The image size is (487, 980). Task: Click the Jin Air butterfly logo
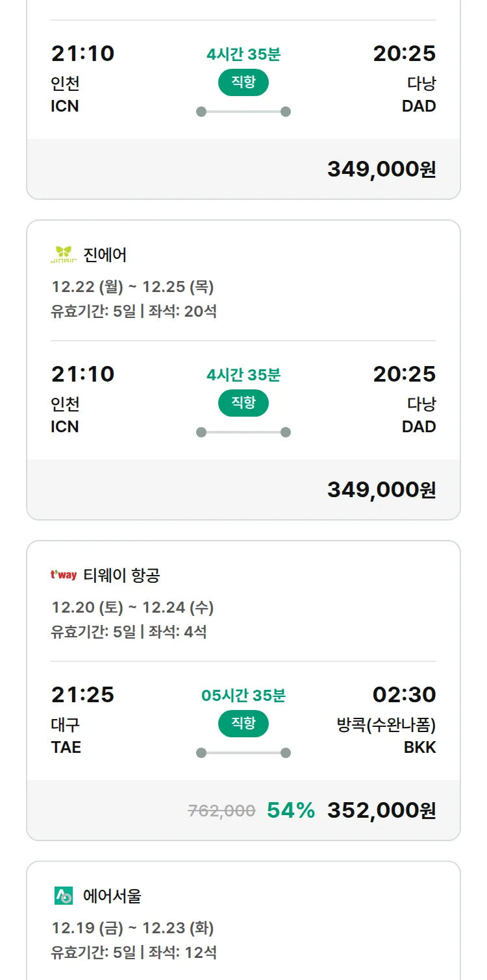(64, 255)
